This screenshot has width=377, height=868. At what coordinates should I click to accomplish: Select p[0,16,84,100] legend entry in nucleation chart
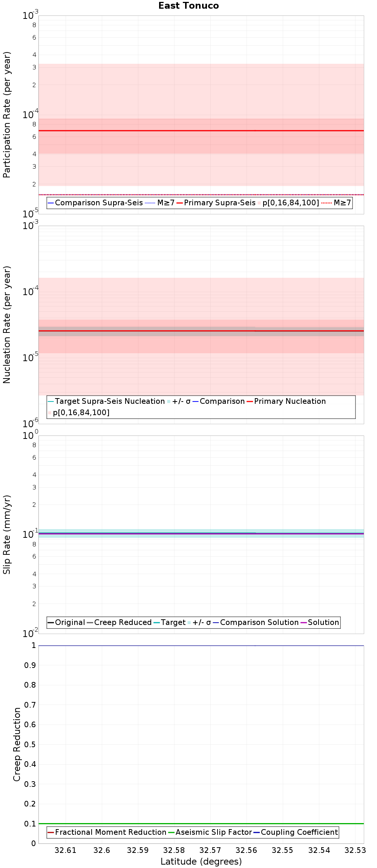tap(79, 412)
